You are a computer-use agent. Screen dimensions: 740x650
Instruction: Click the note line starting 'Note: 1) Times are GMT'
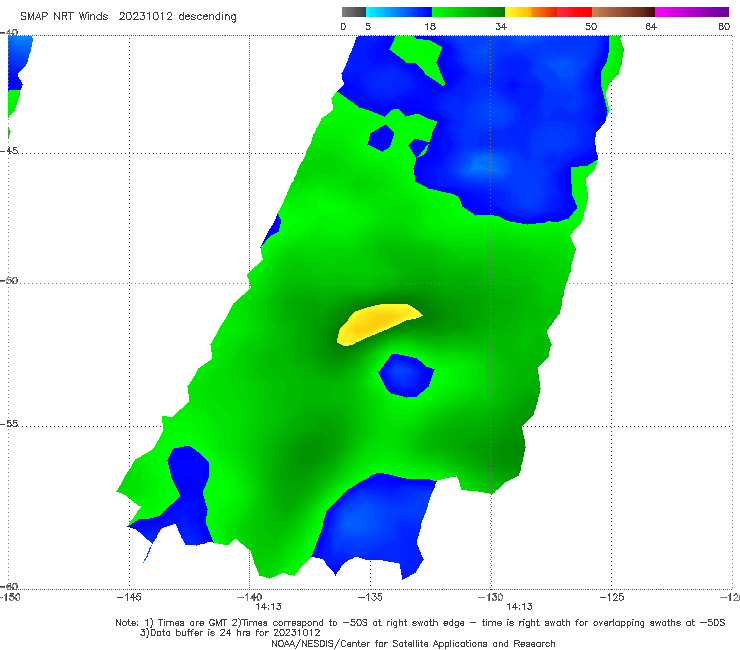pos(420,623)
